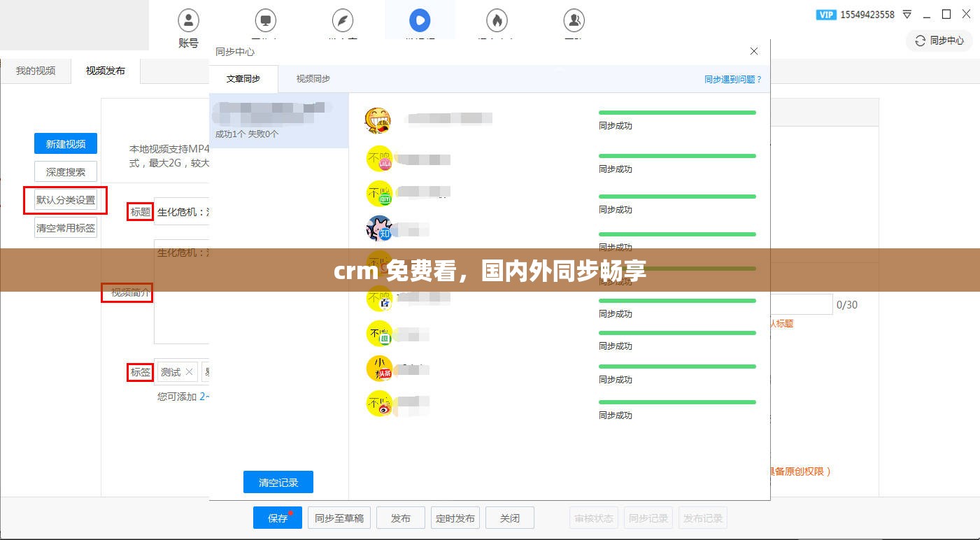Open the 同步遇到问题 help link
Image resolution: width=980 pixels, height=540 pixels.
click(x=732, y=79)
